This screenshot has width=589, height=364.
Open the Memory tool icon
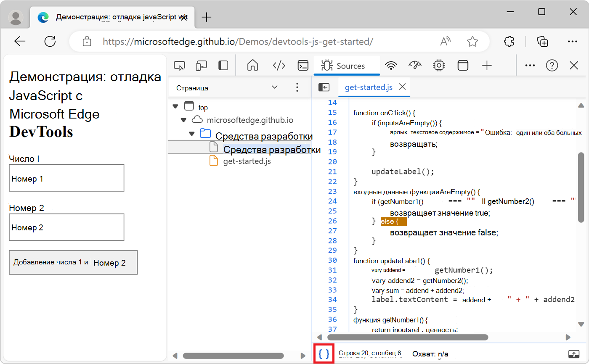click(439, 66)
